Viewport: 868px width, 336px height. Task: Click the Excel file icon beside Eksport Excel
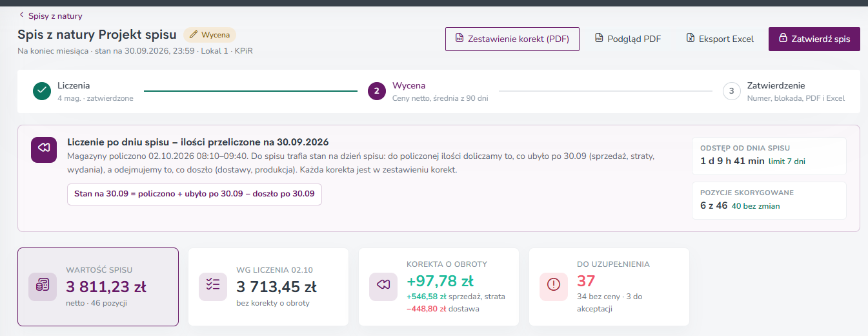tap(691, 39)
